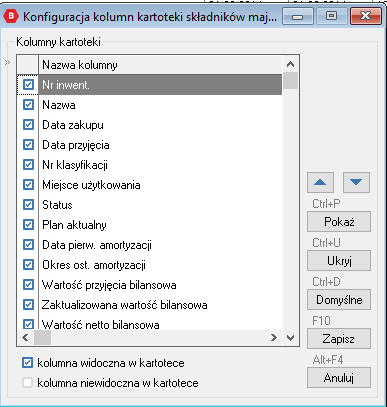Save configuration with Zapisz button
The width and height of the screenshot is (387, 407).
click(339, 339)
